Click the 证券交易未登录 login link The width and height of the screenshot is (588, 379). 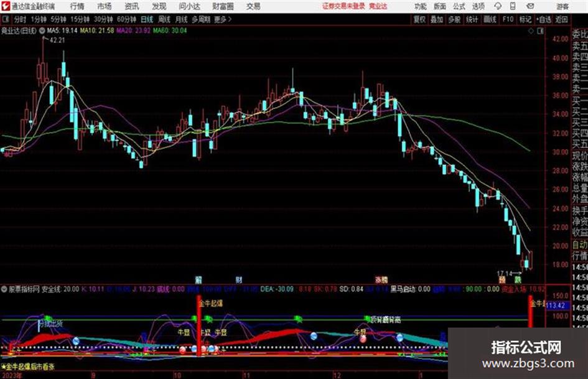(343, 6)
